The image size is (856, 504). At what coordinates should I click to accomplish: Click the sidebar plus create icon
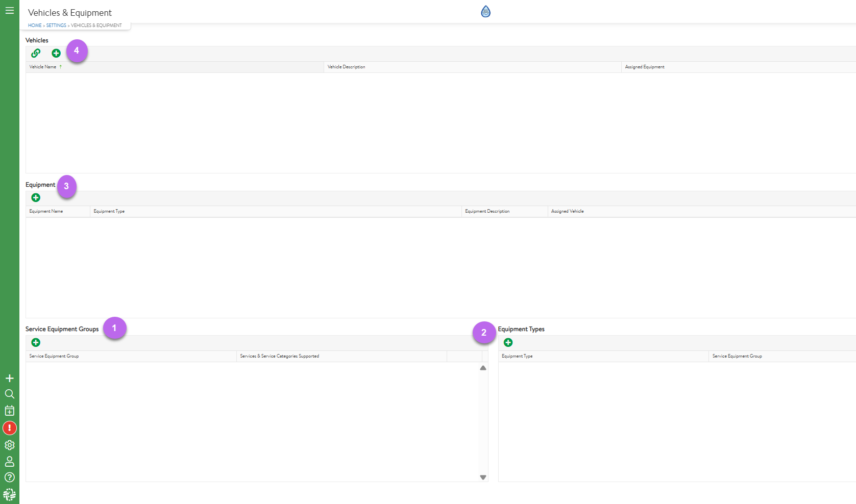pyautogui.click(x=9, y=378)
